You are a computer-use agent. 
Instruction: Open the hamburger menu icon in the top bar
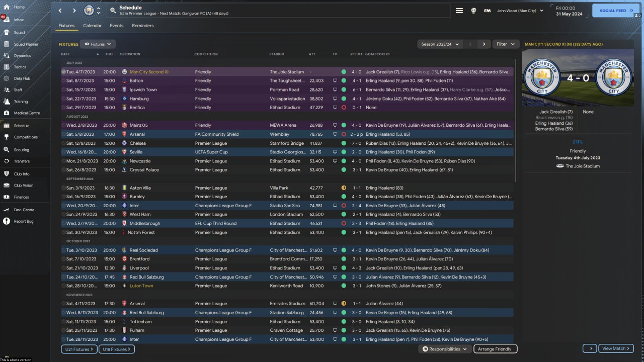(459, 11)
